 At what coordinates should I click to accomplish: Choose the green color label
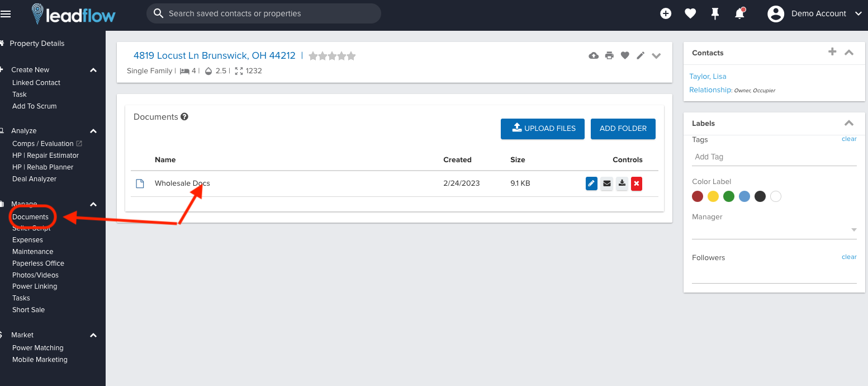click(728, 196)
